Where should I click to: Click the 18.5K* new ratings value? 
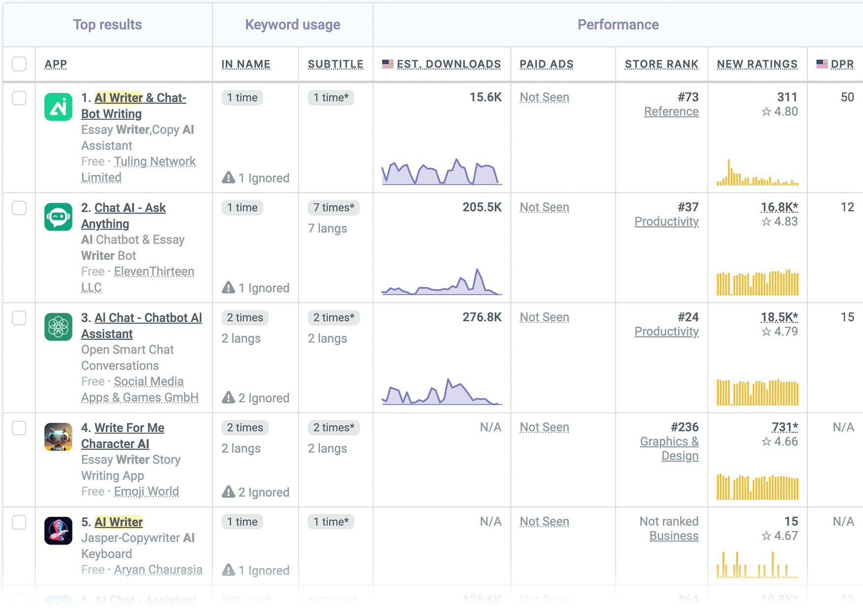click(x=779, y=317)
